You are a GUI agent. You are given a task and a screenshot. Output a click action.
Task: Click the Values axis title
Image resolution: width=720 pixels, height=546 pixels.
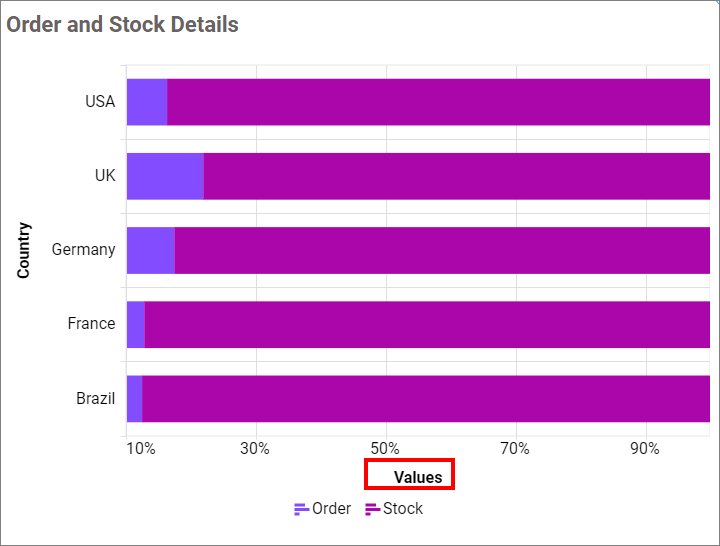[418, 477]
